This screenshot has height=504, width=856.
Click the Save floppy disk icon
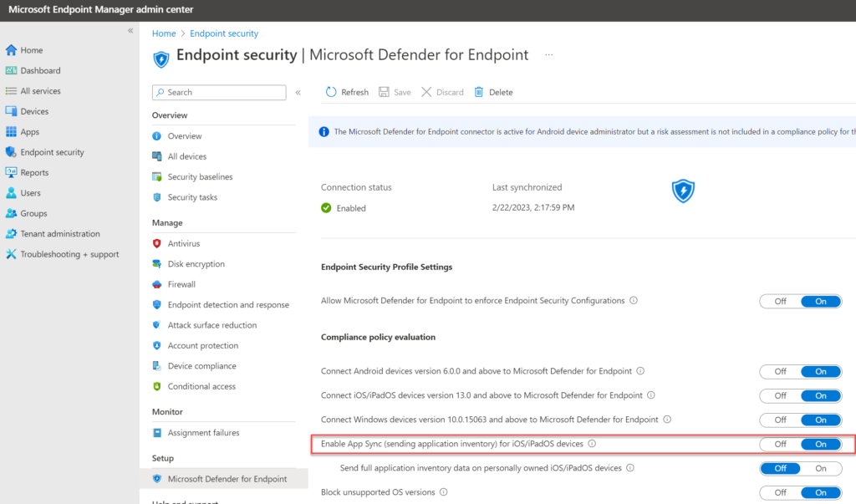(384, 92)
